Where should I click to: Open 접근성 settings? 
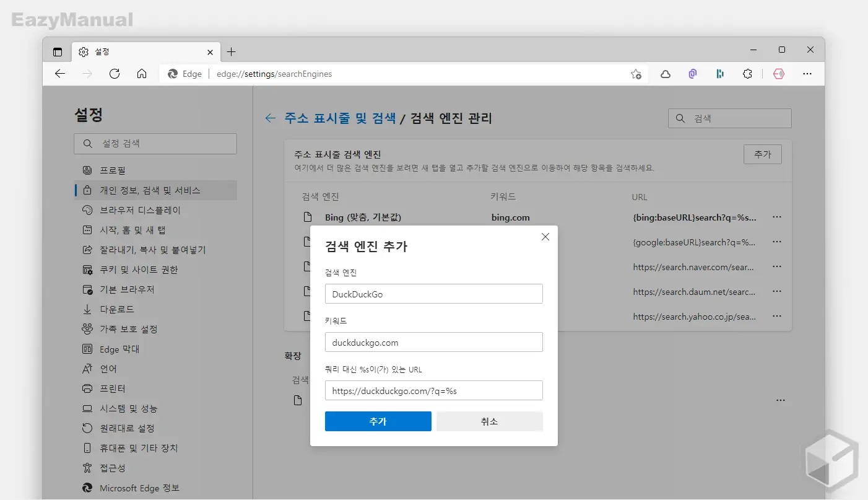coord(155,468)
